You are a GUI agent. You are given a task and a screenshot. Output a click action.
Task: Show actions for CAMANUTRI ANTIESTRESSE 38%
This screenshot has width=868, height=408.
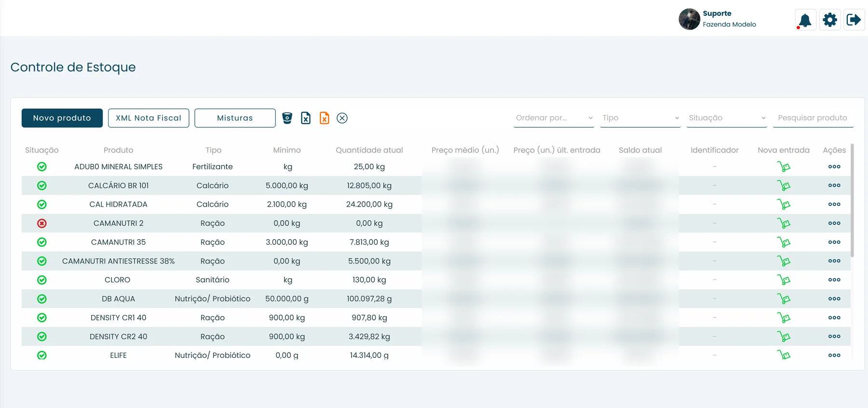click(834, 261)
